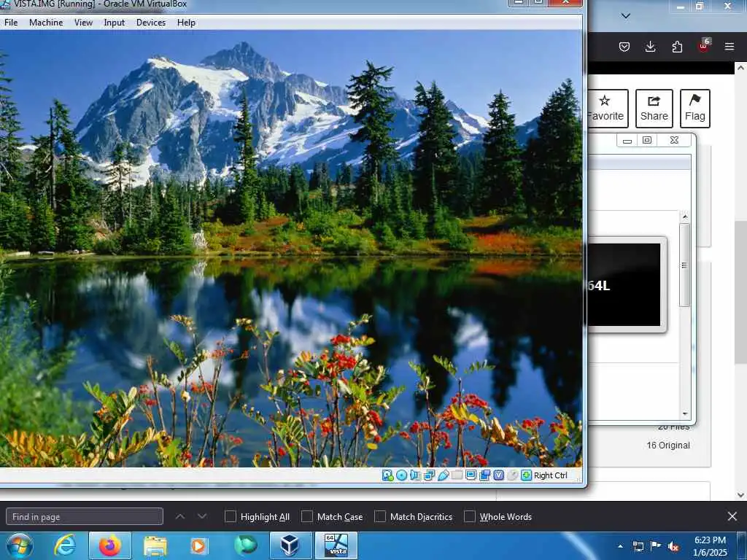Open the Firefox hamburger application menu
The width and height of the screenshot is (747, 560).
pos(729,47)
